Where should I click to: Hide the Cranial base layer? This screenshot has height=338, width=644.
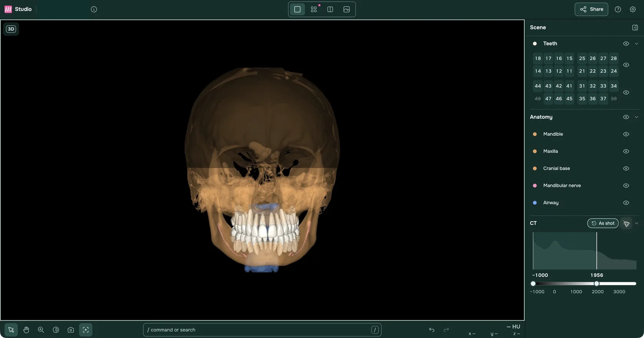[x=626, y=169]
